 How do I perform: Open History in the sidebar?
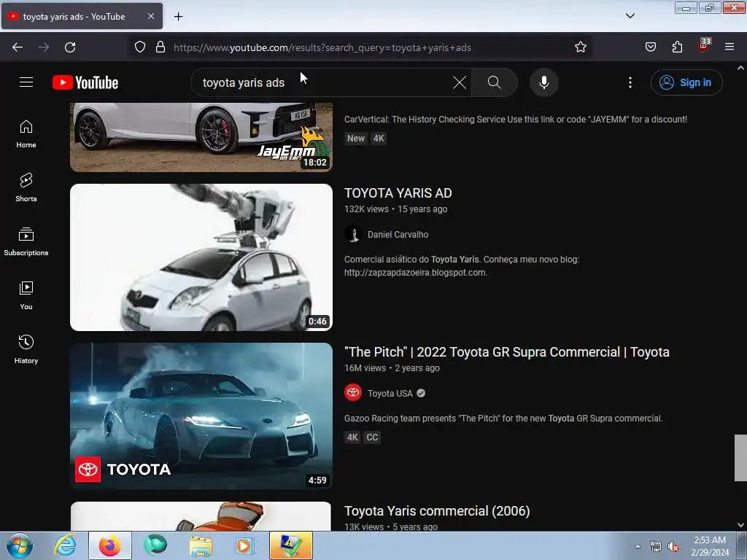point(26,349)
